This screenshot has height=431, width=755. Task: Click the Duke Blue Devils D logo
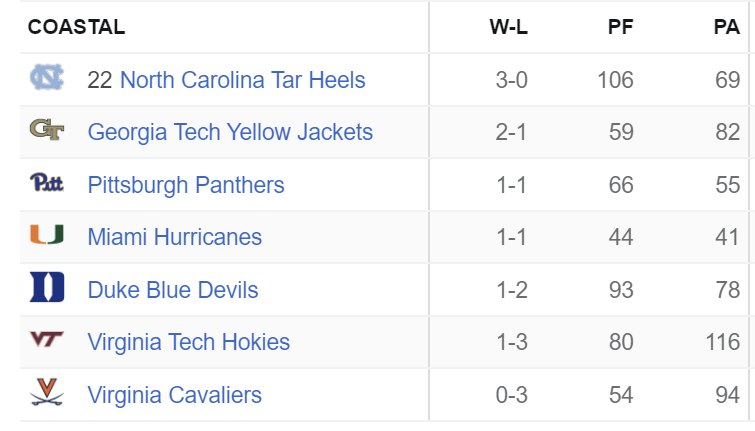click(x=47, y=287)
